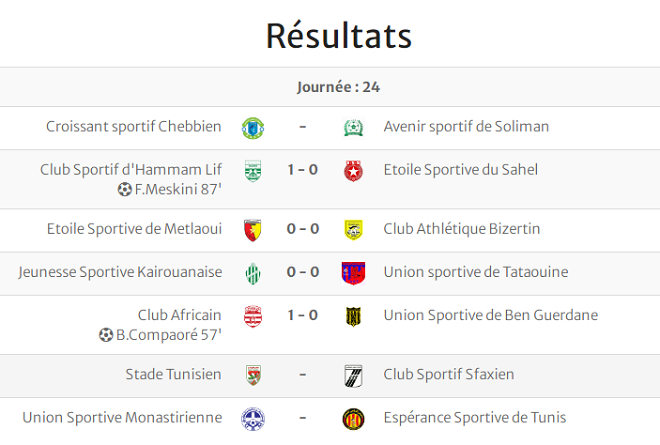Image resolution: width=660 pixels, height=445 pixels.
Task: Click the F.Meskini 87' goal scorer
Action: (177, 189)
